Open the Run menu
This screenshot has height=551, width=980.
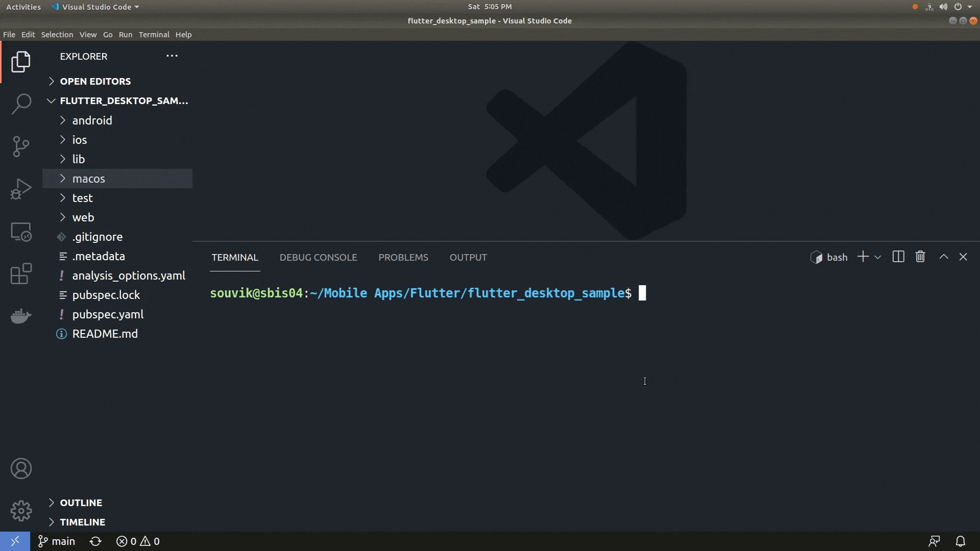pyautogui.click(x=126, y=35)
